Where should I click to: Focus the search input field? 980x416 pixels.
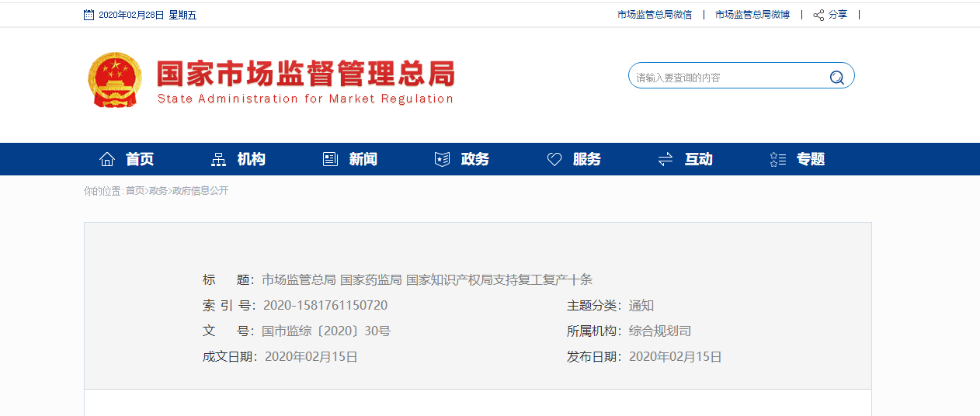(726, 78)
